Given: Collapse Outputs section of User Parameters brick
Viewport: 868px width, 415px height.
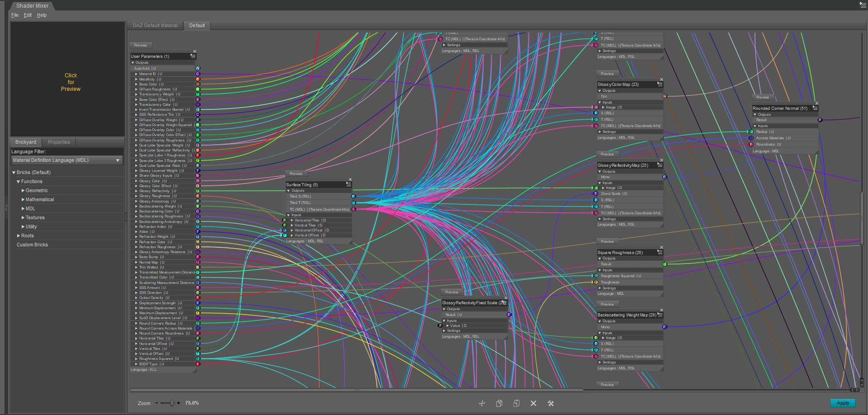Looking at the screenshot, I should [x=133, y=62].
